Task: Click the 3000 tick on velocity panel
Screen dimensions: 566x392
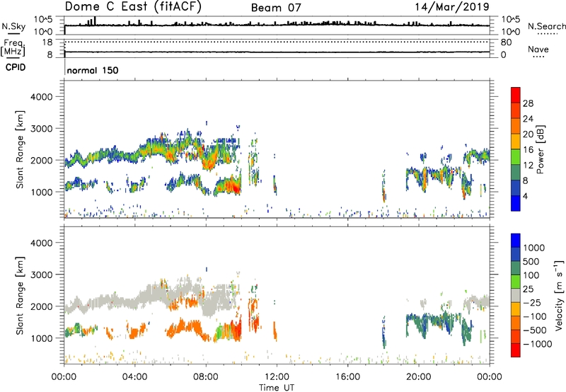Action: [x=42, y=275]
